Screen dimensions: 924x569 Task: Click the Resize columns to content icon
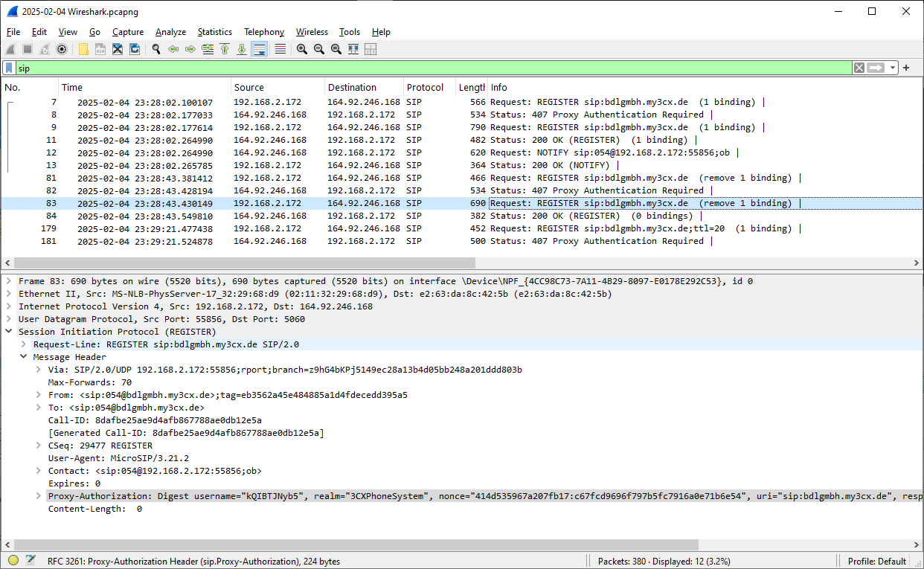(x=353, y=49)
